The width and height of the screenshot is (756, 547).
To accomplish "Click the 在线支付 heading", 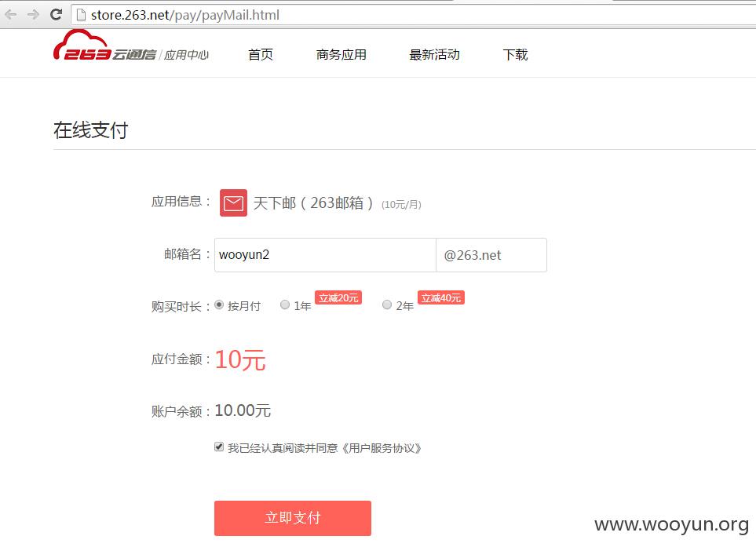I will click(x=90, y=130).
